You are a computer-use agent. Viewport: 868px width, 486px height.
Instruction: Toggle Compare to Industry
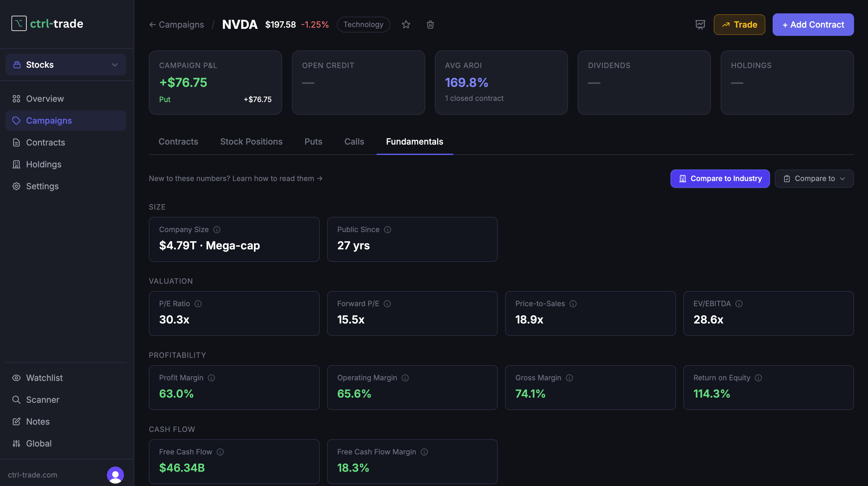[720, 179]
